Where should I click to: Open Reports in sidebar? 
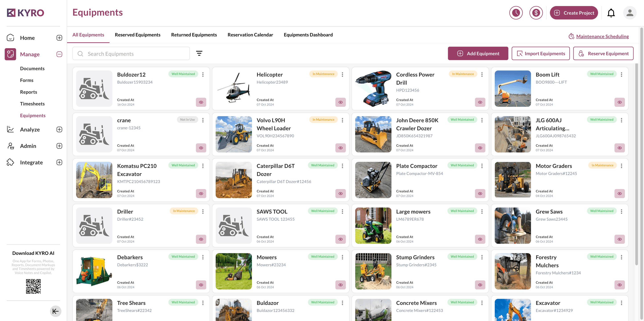pos(29,92)
